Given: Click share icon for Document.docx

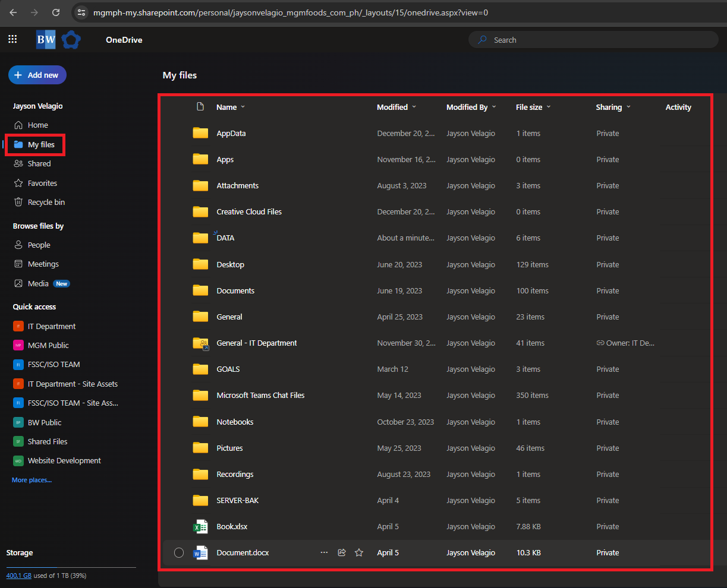Looking at the screenshot, I should [x=342, y=552].
